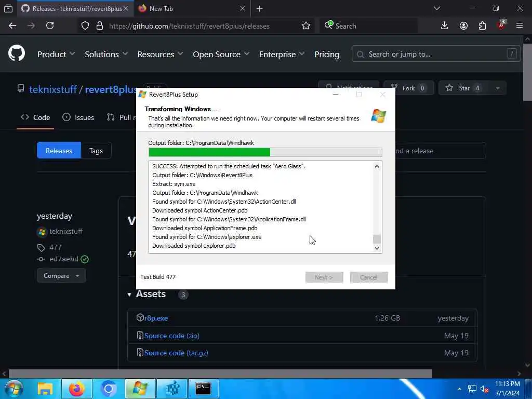Open the extensions puzzle icon
532x399 pixels.
(482, 26)
